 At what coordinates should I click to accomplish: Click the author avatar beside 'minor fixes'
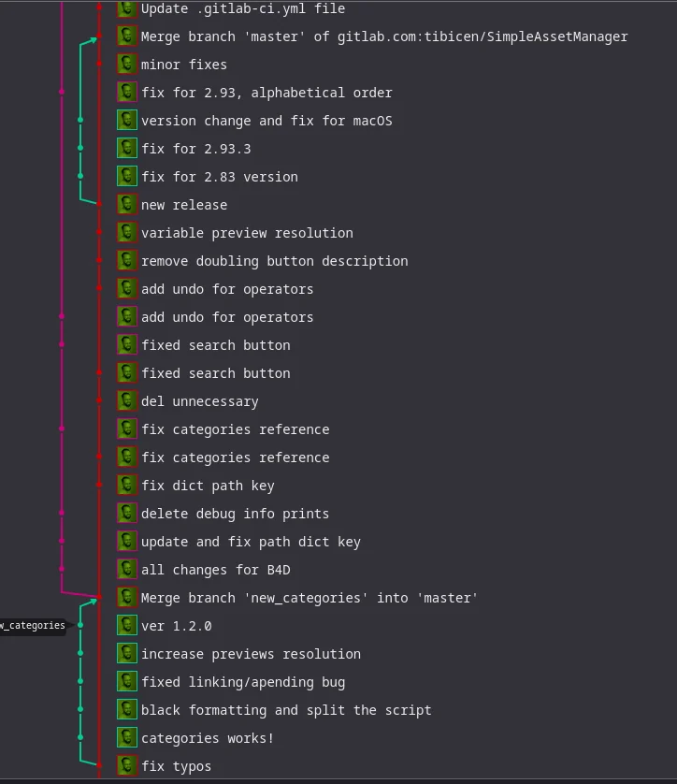point(127,64)
